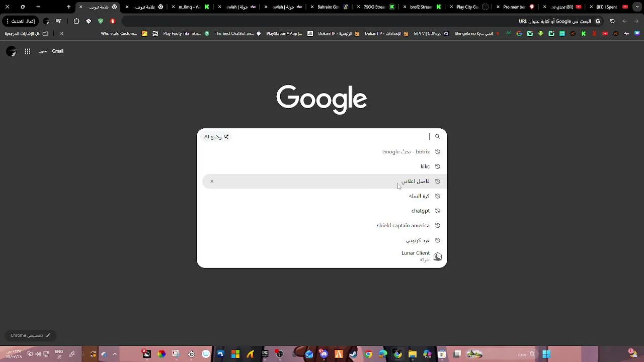Open the Chrome profile avatar in toolbar

tap(46, 21)
